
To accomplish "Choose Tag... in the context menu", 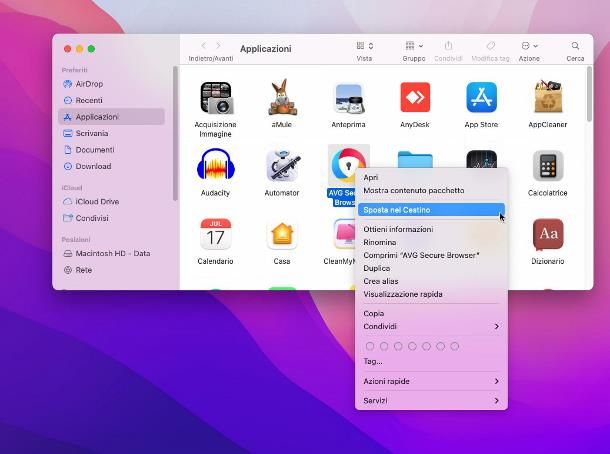I will [x=431, y=361].
